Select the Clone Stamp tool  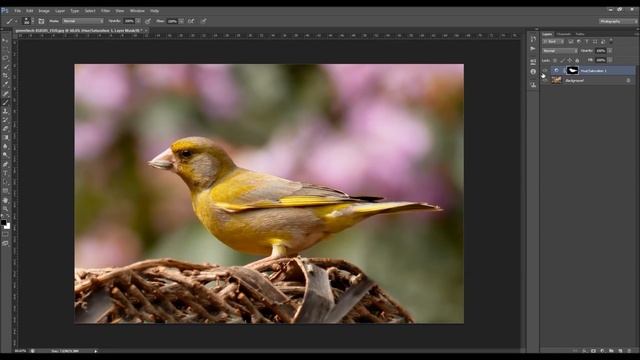(x=5, y=111)
